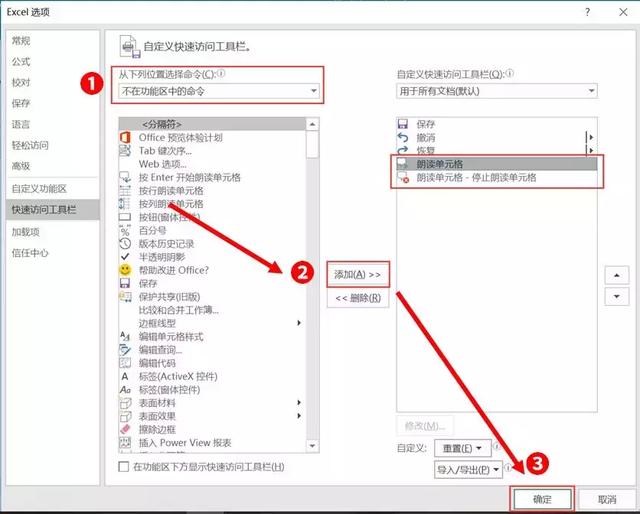The image size is (640, 514).
Task: Click the 恢复 redo icon
Action: pyautogui.click(x=403, y=150)
